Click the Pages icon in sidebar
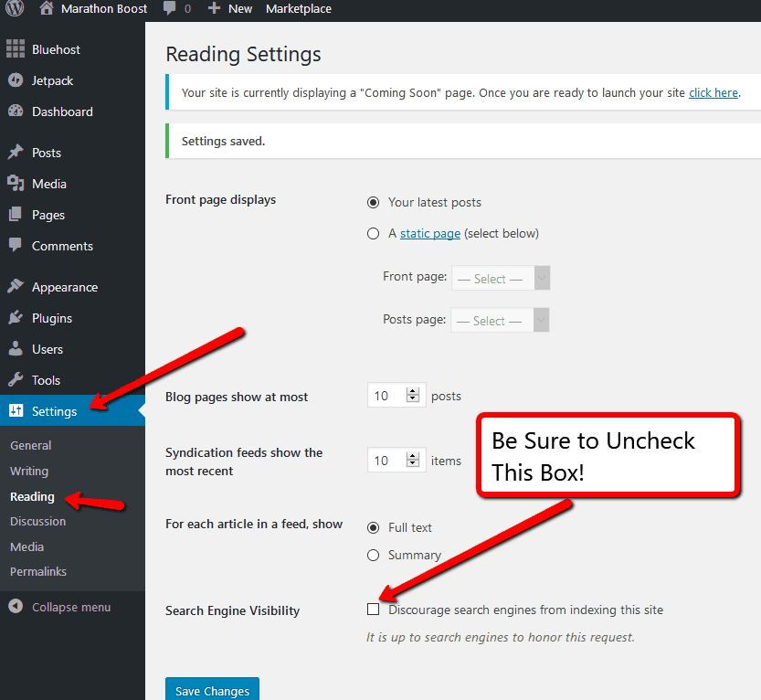 [16, 214]
